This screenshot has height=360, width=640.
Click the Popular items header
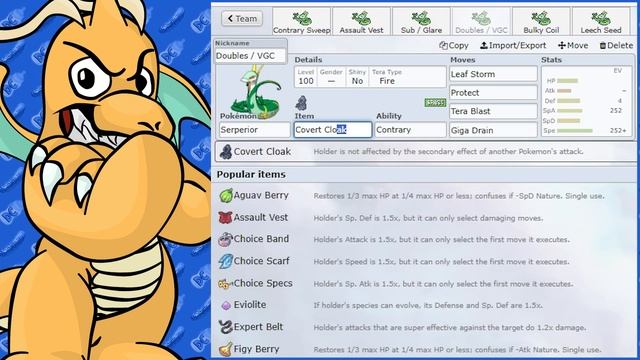251,174
